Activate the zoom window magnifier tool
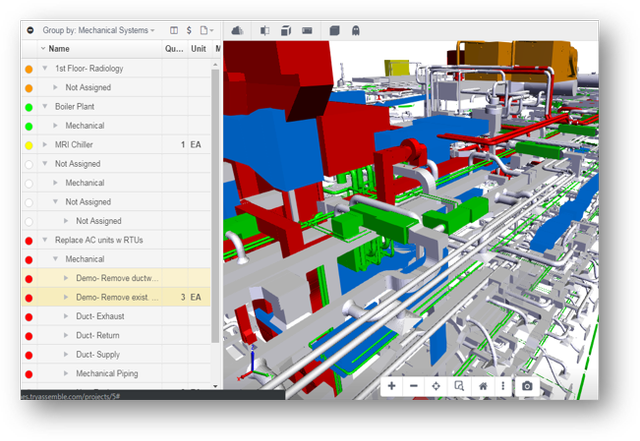The image size is (640, 441). coord(459,386)
